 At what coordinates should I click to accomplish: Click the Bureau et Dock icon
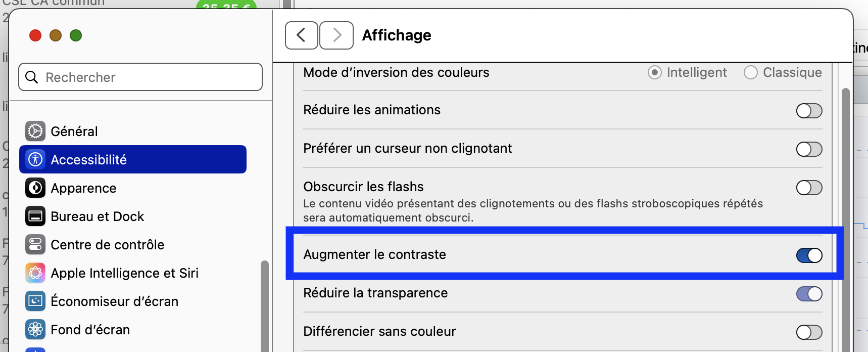click(35, 216)
